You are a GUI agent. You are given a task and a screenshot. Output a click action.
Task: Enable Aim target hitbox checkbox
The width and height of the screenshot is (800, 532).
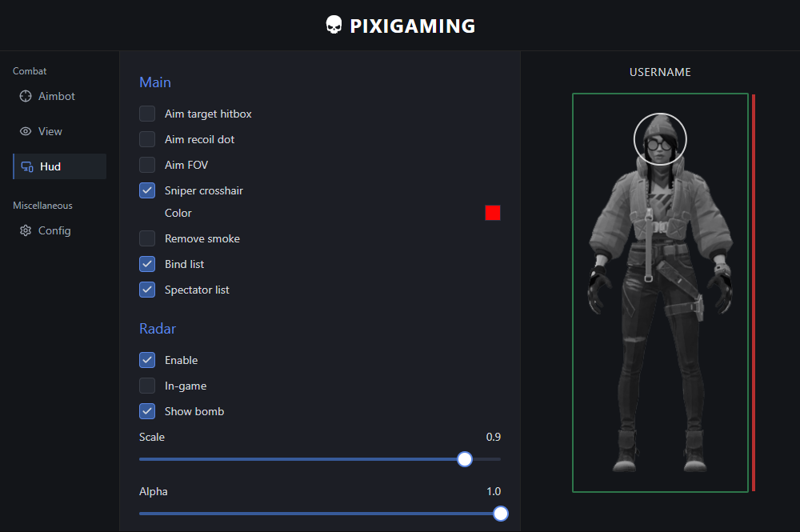(x=147, y=114)
